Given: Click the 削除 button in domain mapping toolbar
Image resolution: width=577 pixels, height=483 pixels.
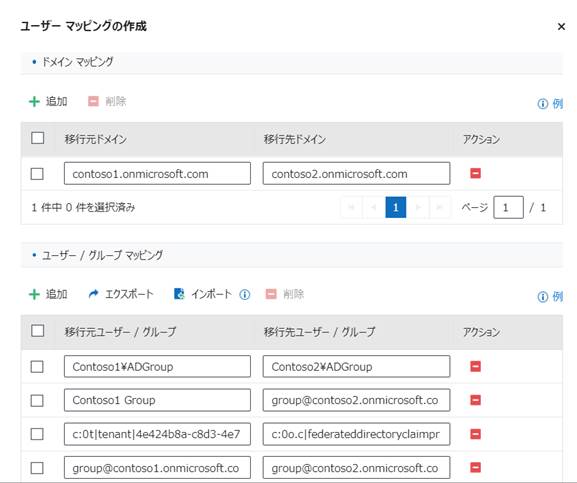Looking at the screenshot, I should tap(107, 101).
